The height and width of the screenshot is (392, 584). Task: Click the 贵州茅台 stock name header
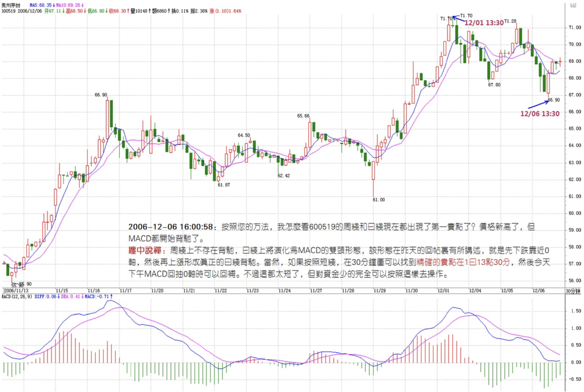pyautogui.click(x=11, y=5)
